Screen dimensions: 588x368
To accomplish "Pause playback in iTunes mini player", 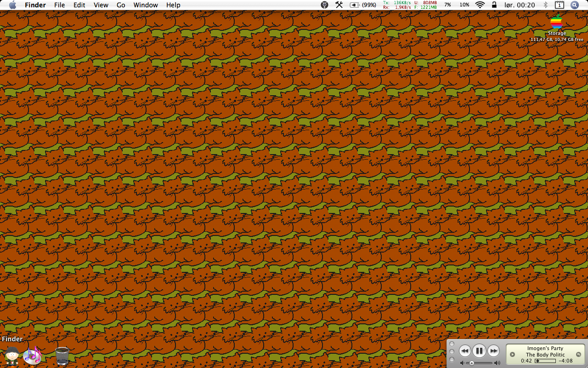I will pos(479,351).
